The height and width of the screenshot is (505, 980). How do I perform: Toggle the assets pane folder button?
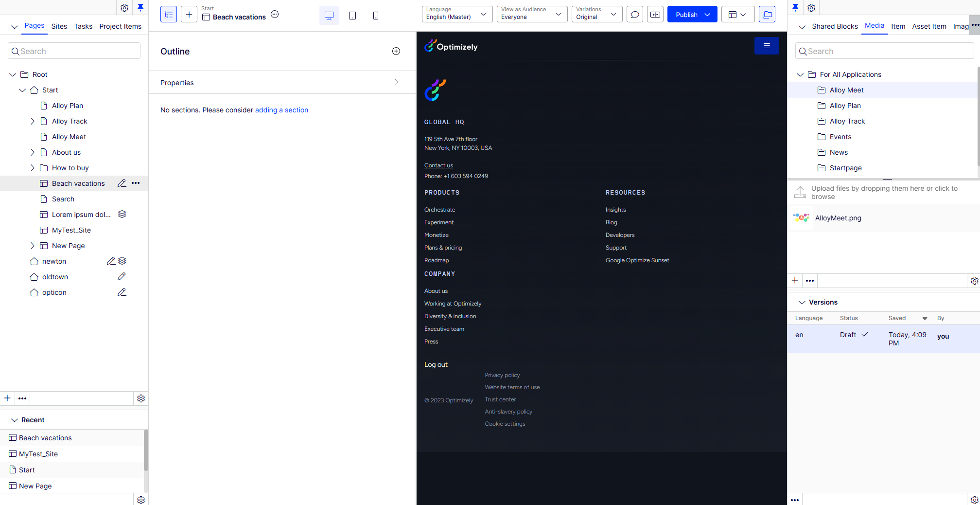pos(767,15)
